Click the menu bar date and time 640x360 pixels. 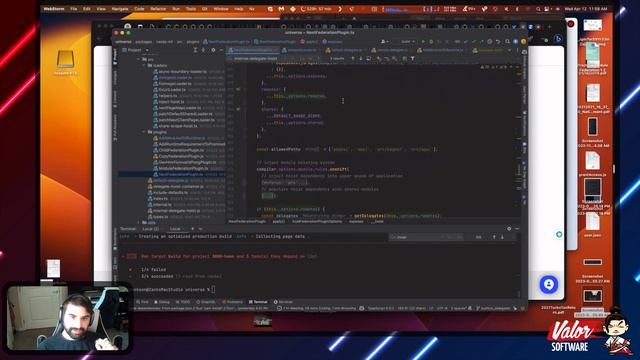tap(587, 9)
